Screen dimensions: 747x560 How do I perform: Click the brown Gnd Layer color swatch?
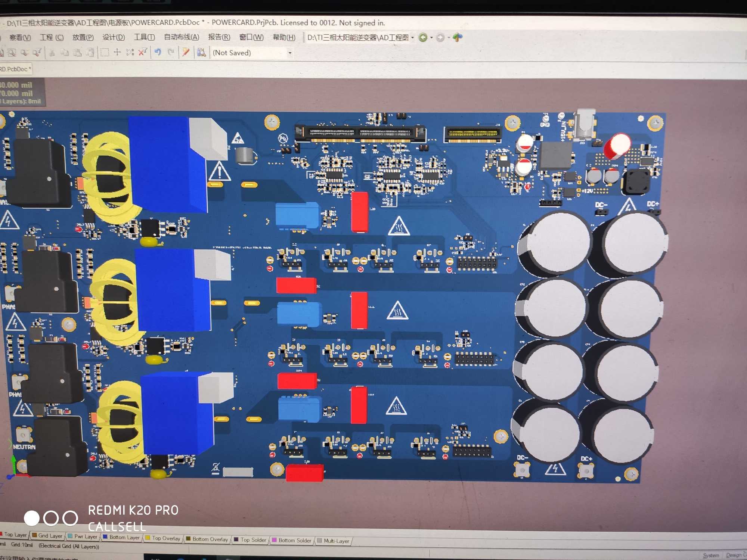(34, 535)
